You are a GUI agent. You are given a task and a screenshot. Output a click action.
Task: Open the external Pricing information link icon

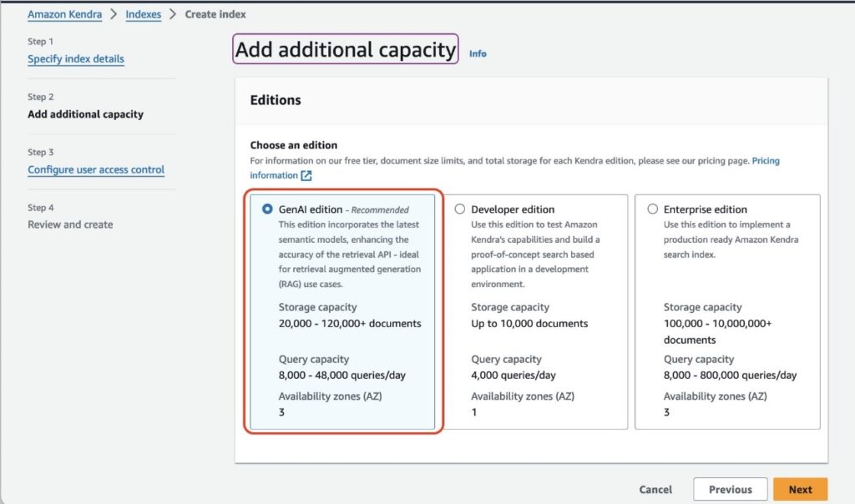(306, 175)
